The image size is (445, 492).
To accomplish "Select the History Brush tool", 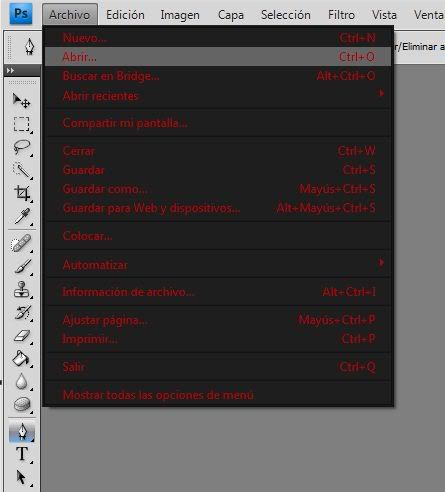I will click(x=22, y=313).
